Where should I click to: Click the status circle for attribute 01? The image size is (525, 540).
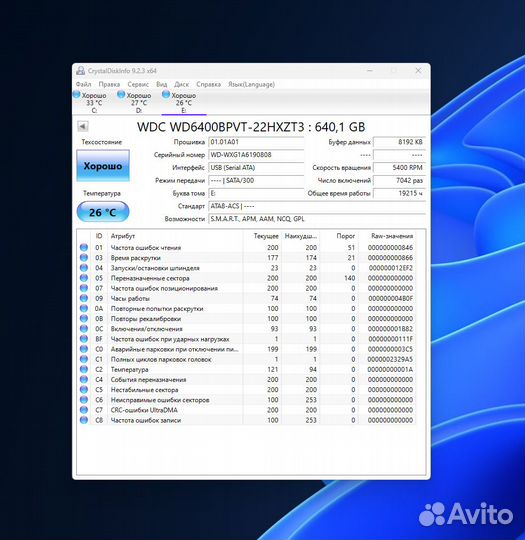(x=84, y=247)
